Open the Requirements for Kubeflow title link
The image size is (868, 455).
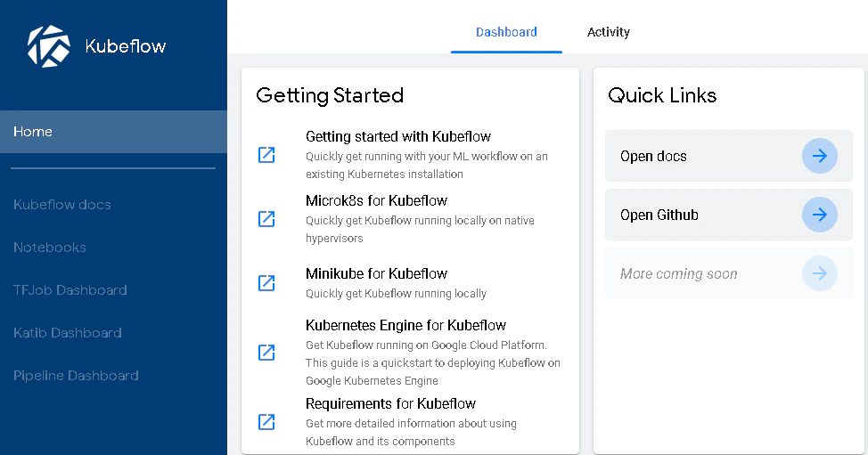[391, 403]
